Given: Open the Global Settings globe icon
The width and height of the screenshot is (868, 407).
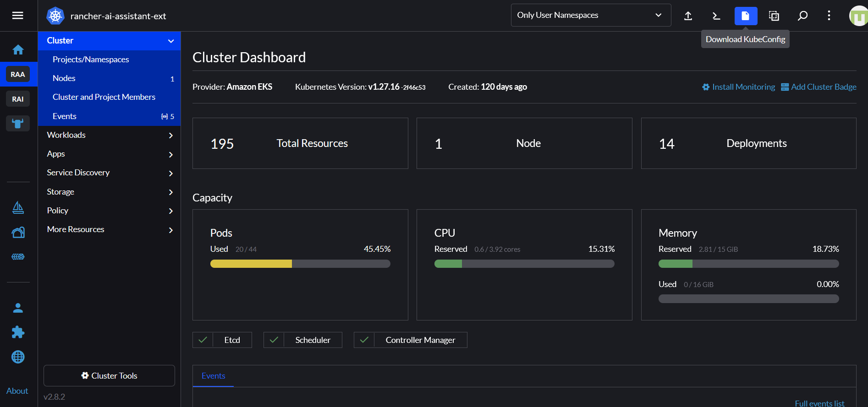Looking at the screenshot, I should tap(18, 357).
